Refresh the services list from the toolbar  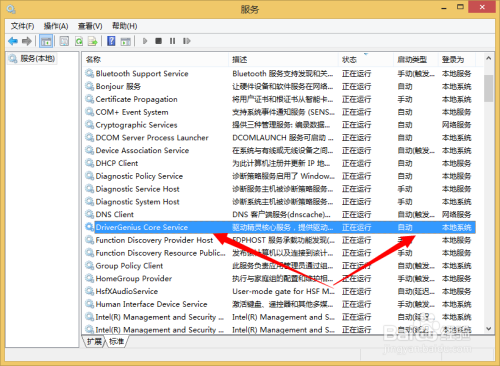79,41
